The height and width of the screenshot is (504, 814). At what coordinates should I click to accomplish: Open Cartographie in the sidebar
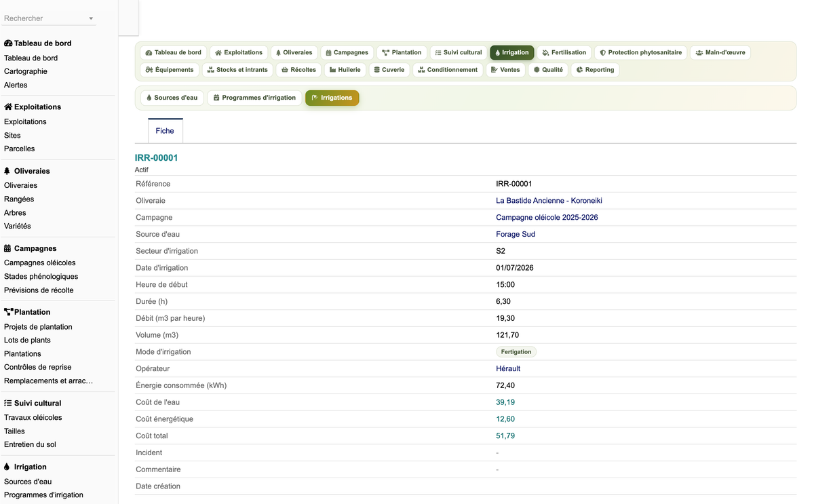26,71
